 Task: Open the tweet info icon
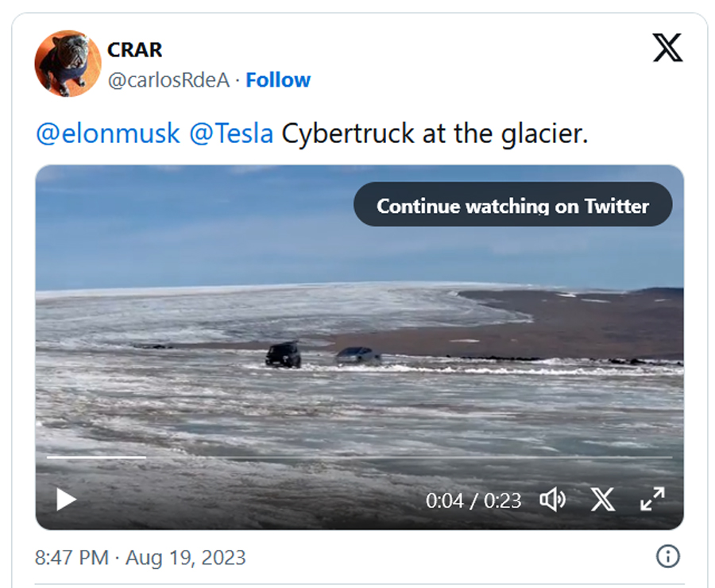tap(667, 556)
